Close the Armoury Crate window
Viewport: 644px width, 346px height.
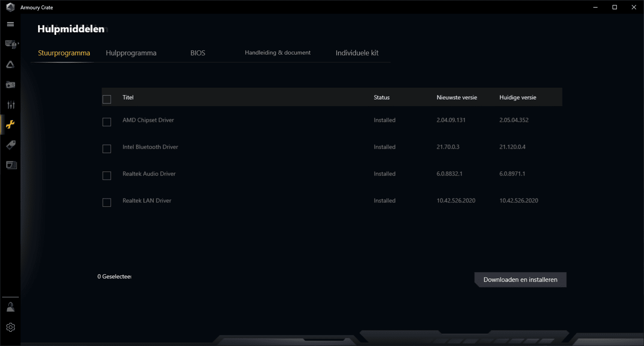click(x=634, y=7)
